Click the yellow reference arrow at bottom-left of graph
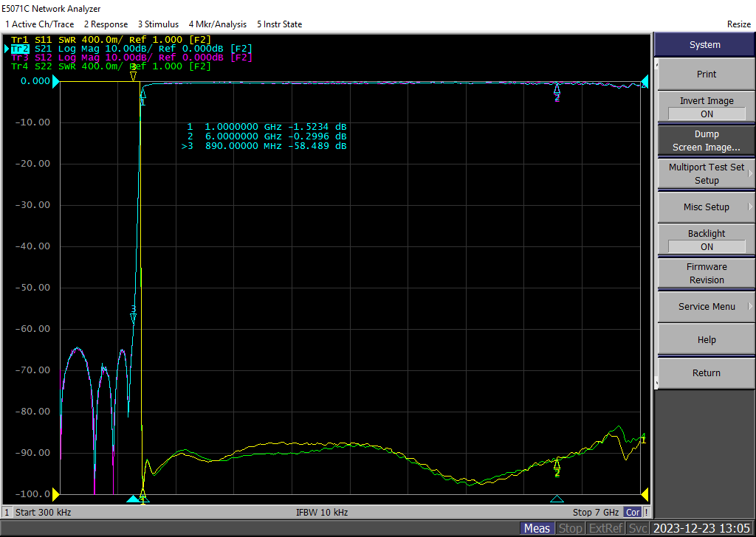This screenshot has width=756, height=537. tap(55, 493)
